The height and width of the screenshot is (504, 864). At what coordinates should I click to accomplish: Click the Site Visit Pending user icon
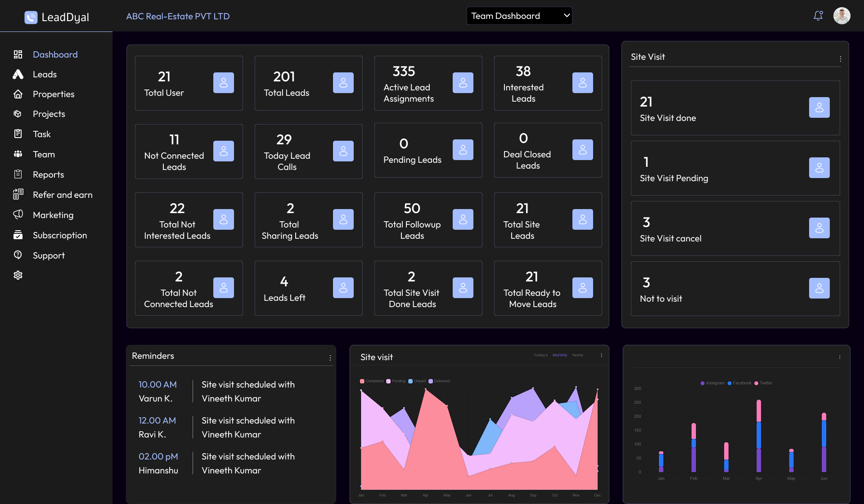click(819, 168)
